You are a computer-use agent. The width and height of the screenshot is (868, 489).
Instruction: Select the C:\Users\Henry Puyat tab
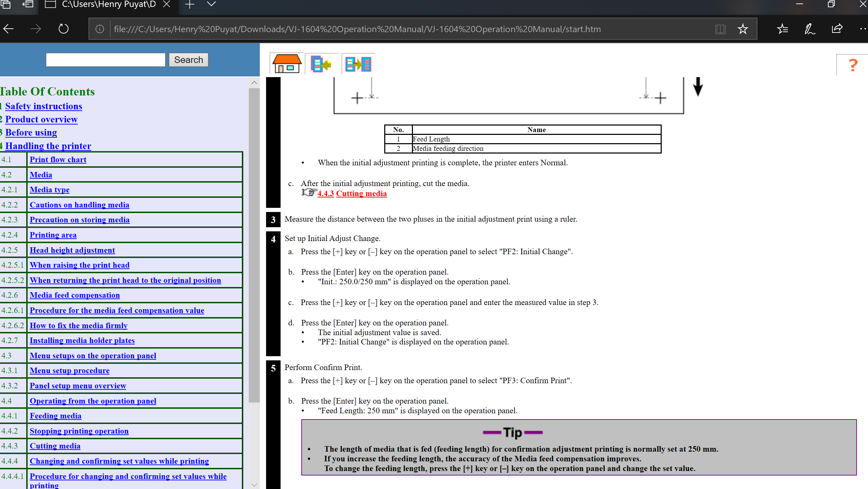(x=108, y=4)
